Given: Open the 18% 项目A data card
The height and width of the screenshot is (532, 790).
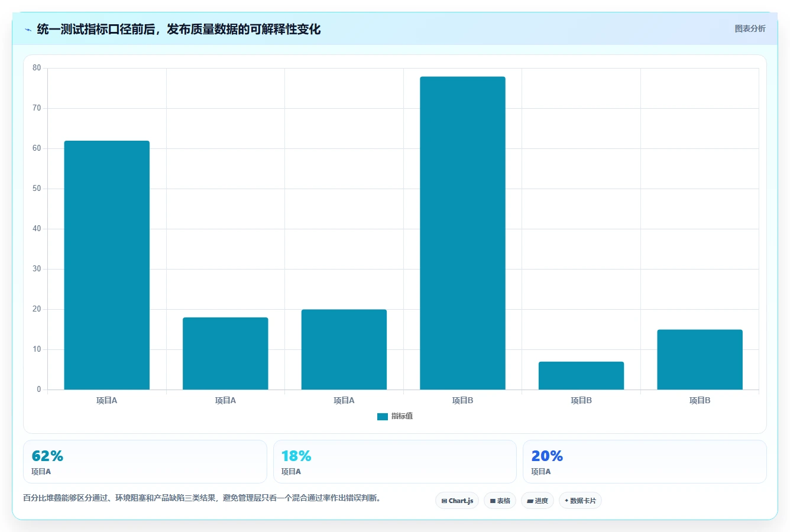Looking at the screenshot, I should pyautogui.click(x=395, y=462).
